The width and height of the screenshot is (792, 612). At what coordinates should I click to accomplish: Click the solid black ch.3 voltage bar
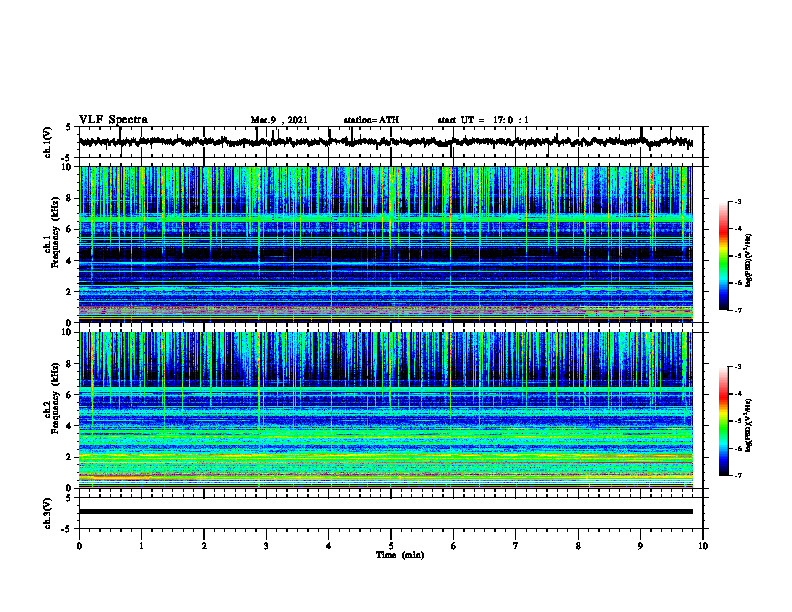[386, 512]
